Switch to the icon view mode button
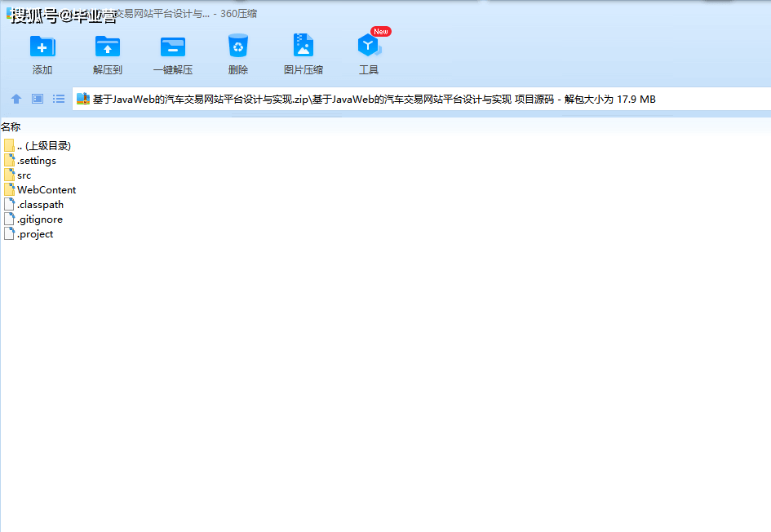771x532 pixels. click(x=38, y=100)
